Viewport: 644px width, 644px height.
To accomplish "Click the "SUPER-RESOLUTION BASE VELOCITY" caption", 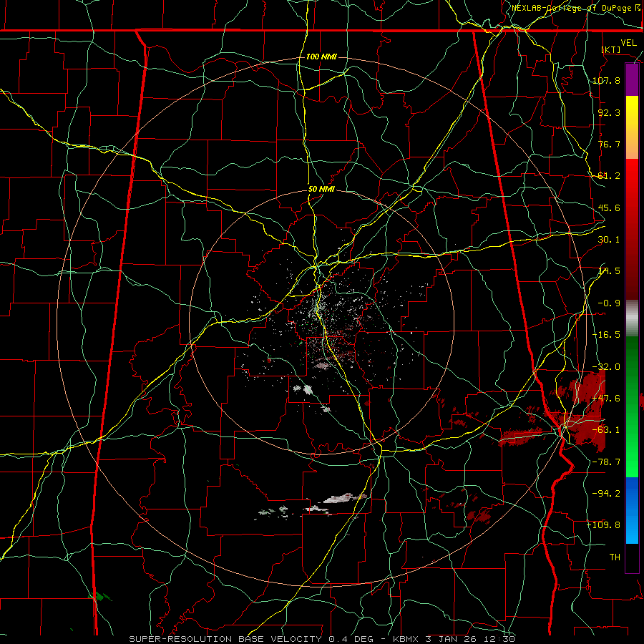I will point(225,639).
